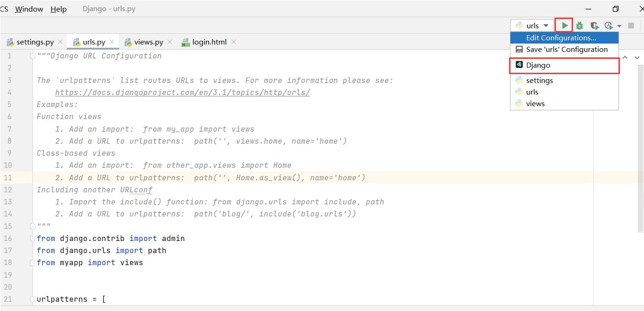Click 'Including another URLconf' text
This screenshot has height=311, width=644.
point(95,190)
